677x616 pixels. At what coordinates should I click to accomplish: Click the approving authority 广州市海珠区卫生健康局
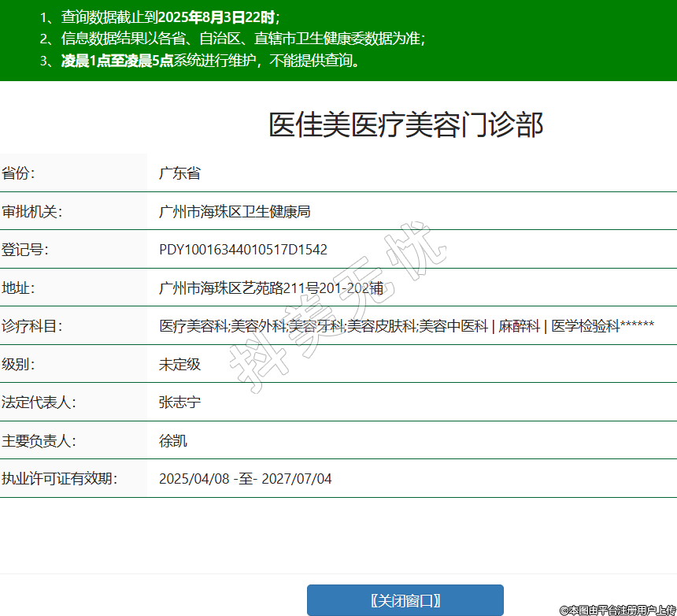click(x=235, y=212)
